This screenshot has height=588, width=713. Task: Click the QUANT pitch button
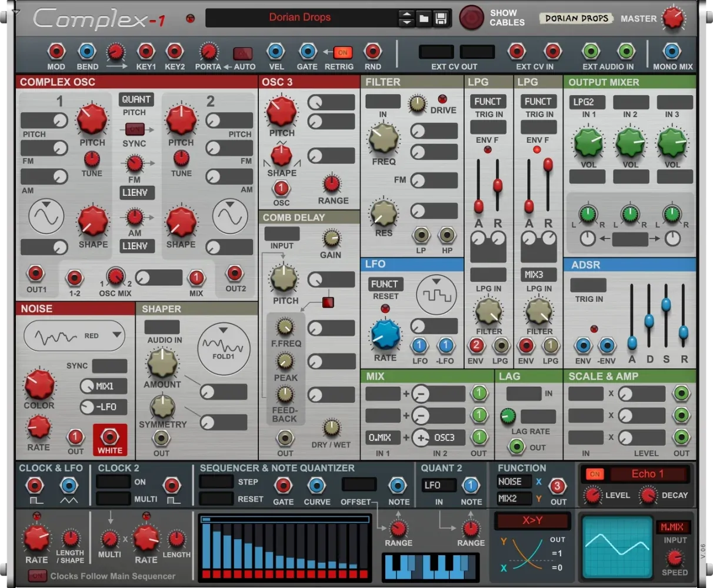[x=135, y=99]
